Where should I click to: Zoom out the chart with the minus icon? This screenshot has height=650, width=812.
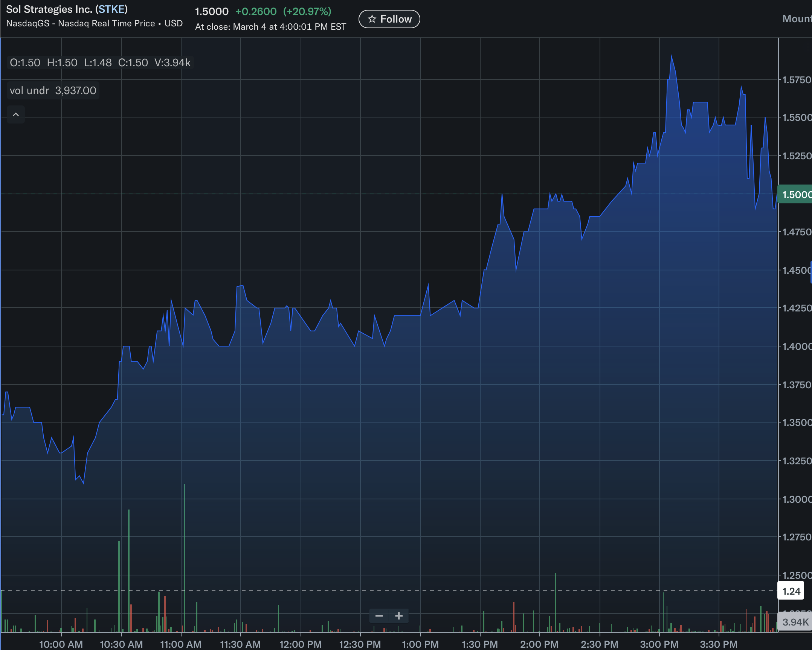click(x=379, y=616)
